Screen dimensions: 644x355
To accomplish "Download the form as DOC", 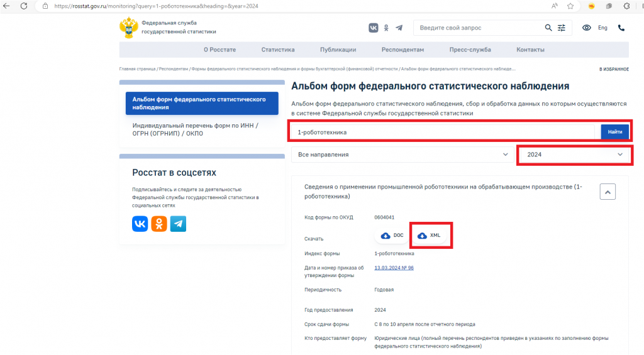I will pos(392,236).
